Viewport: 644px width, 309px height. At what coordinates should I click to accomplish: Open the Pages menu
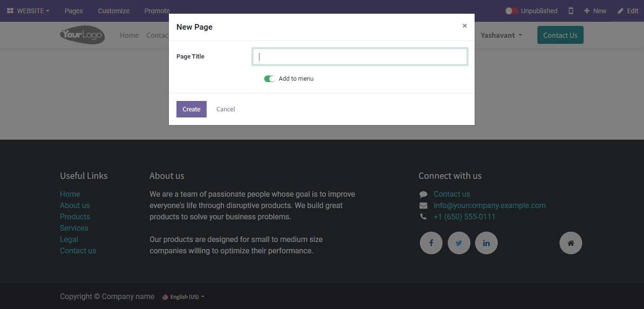74,11
